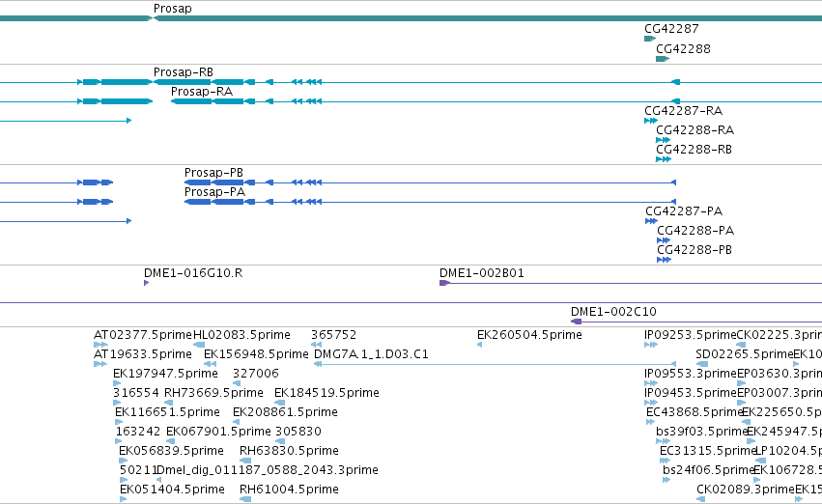Click the 316554 feature label

[x=136, y=393]
